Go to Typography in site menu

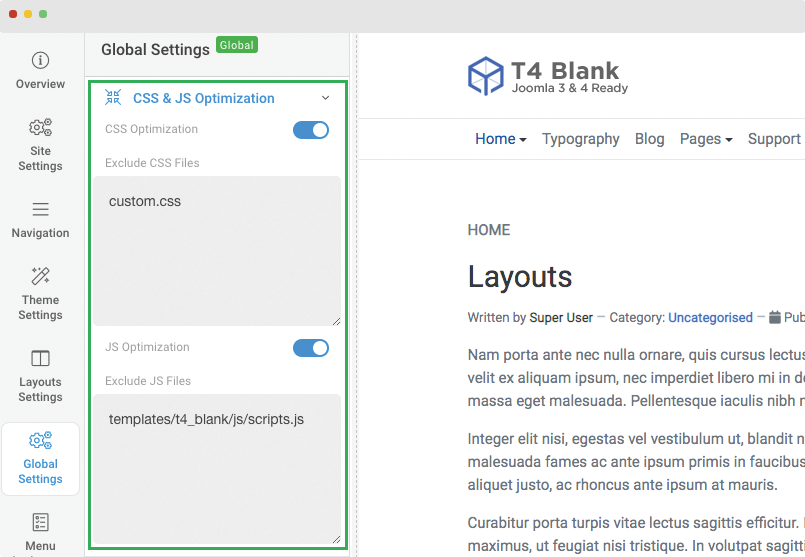pos(581,139)
